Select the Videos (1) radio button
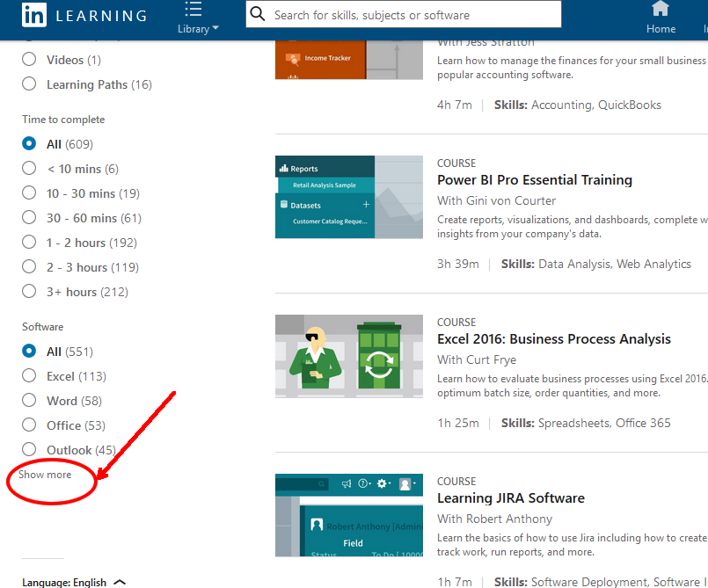 click(x=29, y=59)
